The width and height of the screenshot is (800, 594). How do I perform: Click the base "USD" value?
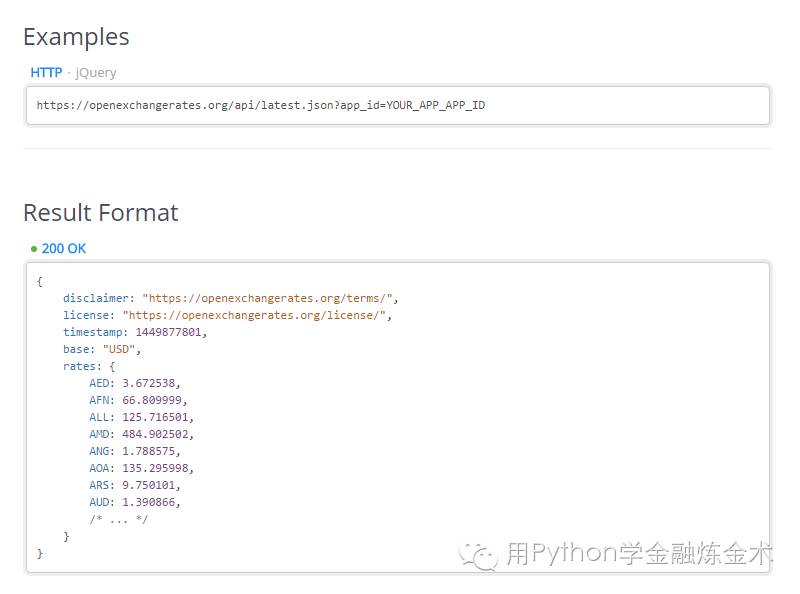[x=119, y=350]
